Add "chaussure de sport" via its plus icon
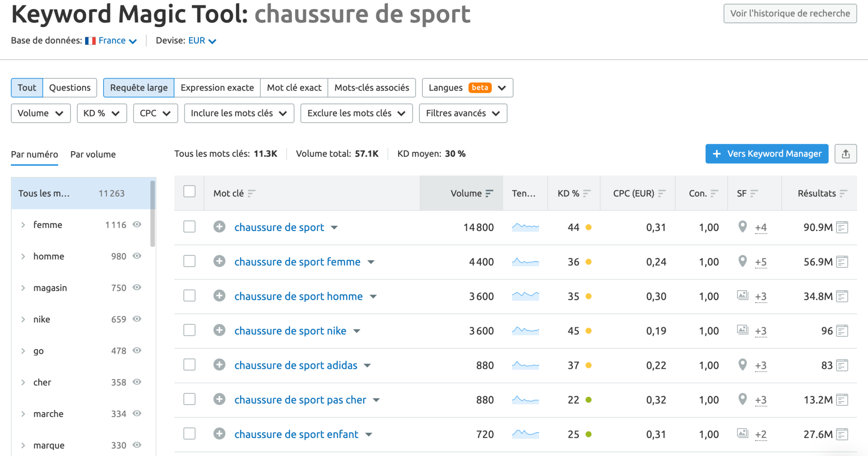This screenshot has height=456, width=868. (220, 227)
